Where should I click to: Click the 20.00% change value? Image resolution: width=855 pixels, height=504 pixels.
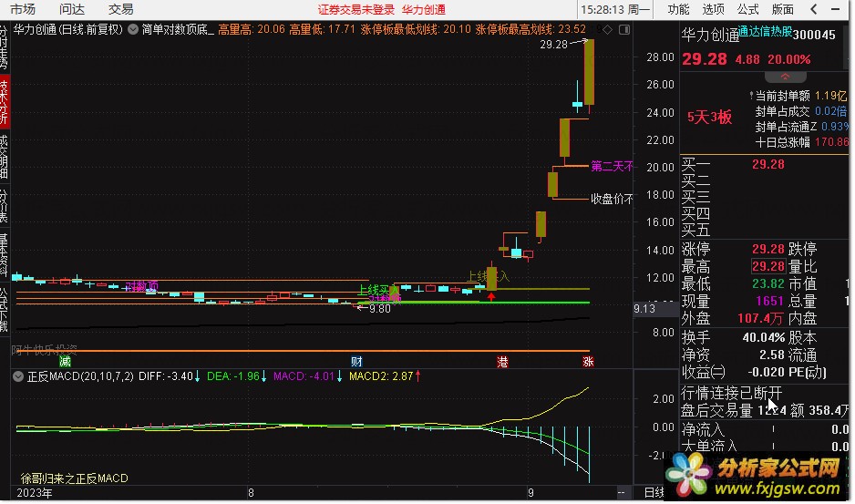click(789, 59)
